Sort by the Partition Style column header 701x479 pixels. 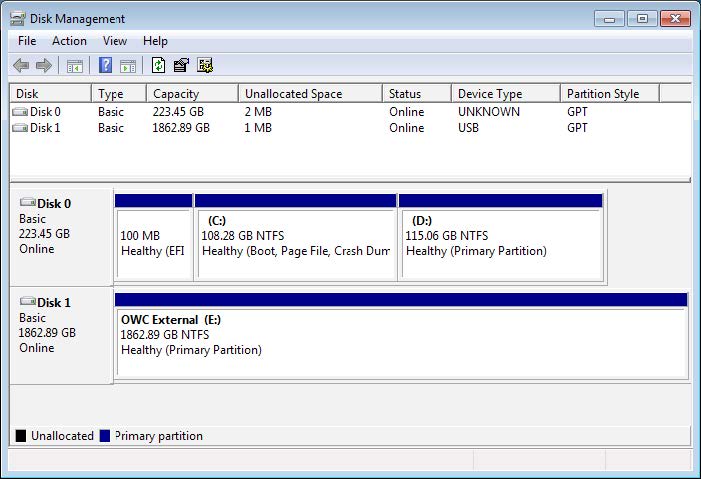pyautogui.click(x=609, y=93)
